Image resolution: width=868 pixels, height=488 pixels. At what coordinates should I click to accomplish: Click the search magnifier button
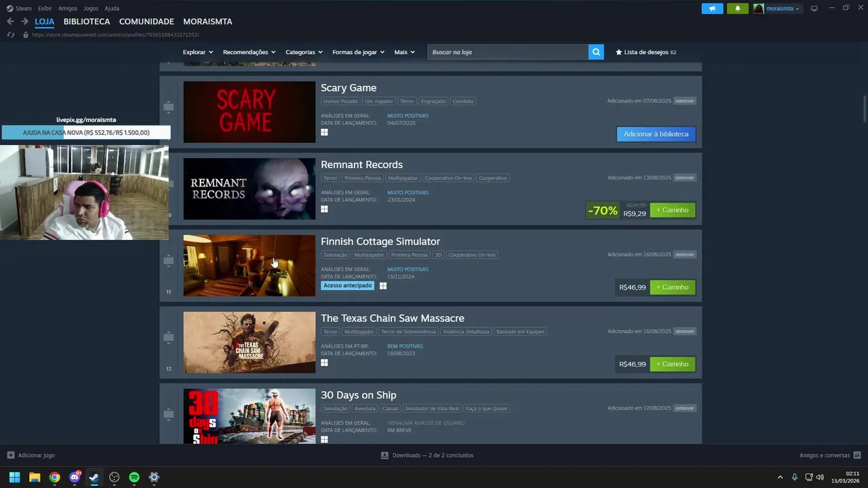596,52
